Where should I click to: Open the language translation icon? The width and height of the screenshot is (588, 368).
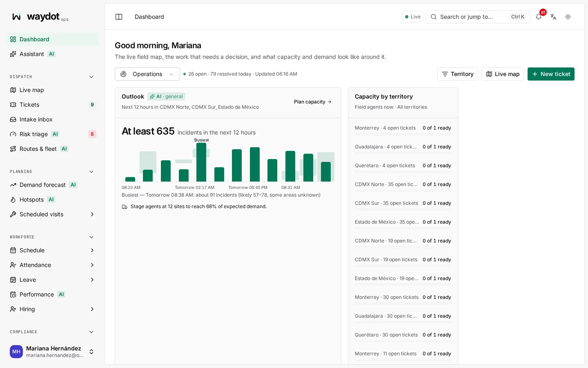coord(553,17)
